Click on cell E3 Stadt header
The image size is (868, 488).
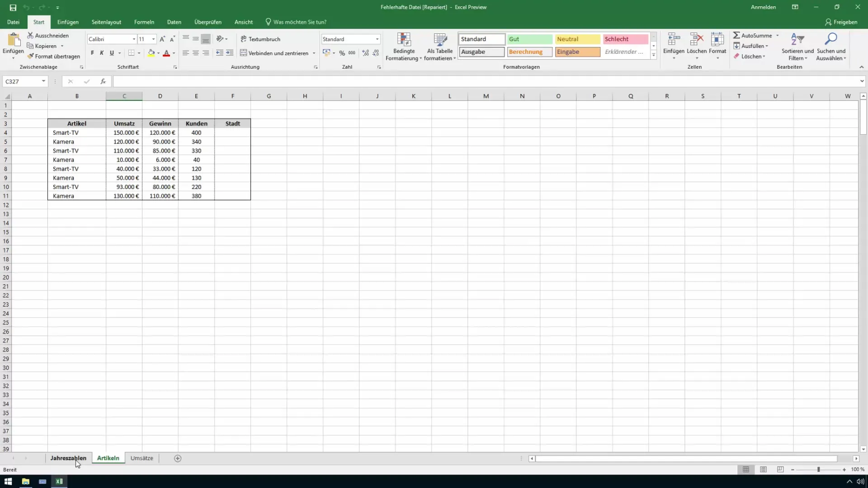[232, 123]
